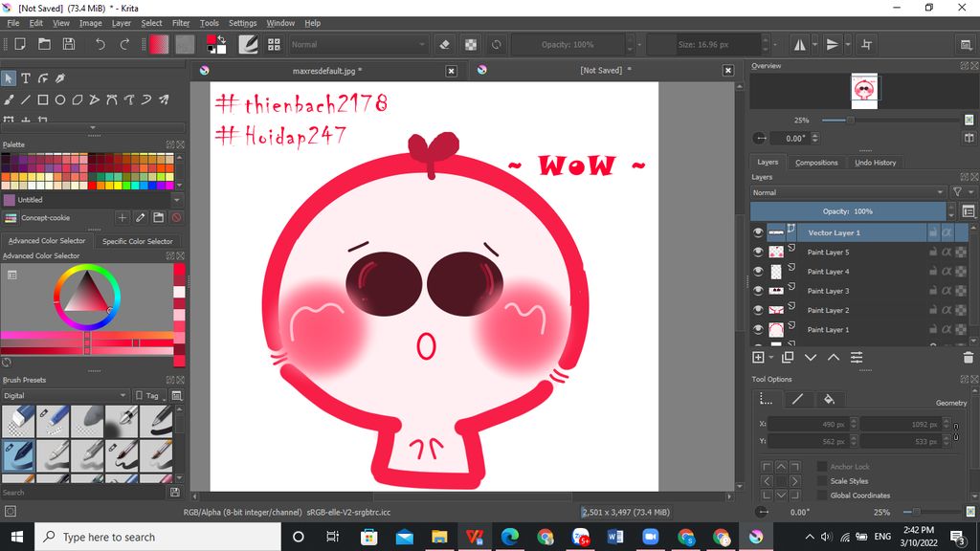The height and width of the screenshot is (551, 980).
Task: Hide Paint Layer 2
Action: (758, 310)
